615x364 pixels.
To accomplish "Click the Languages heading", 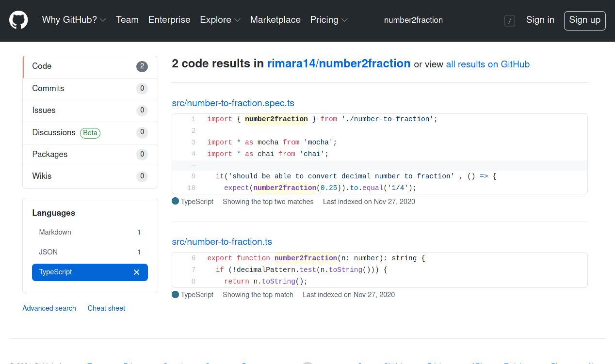I will (x=54, y=213).
